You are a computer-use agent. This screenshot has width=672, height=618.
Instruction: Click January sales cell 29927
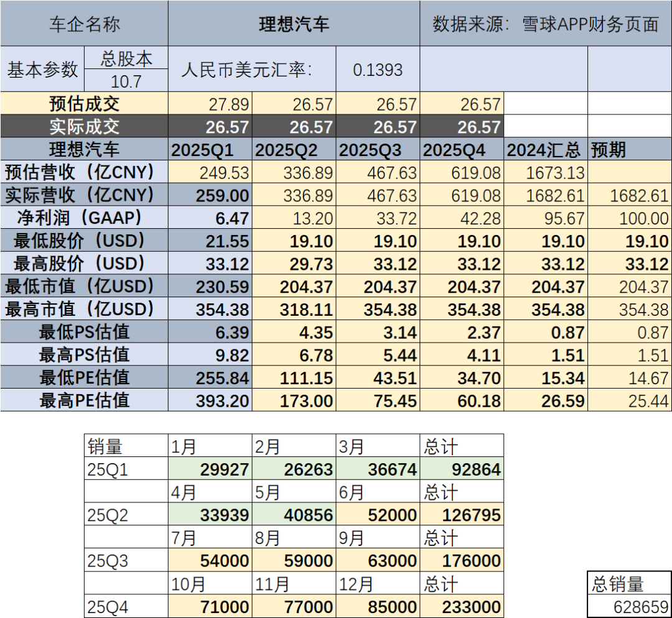pos(210,469)
